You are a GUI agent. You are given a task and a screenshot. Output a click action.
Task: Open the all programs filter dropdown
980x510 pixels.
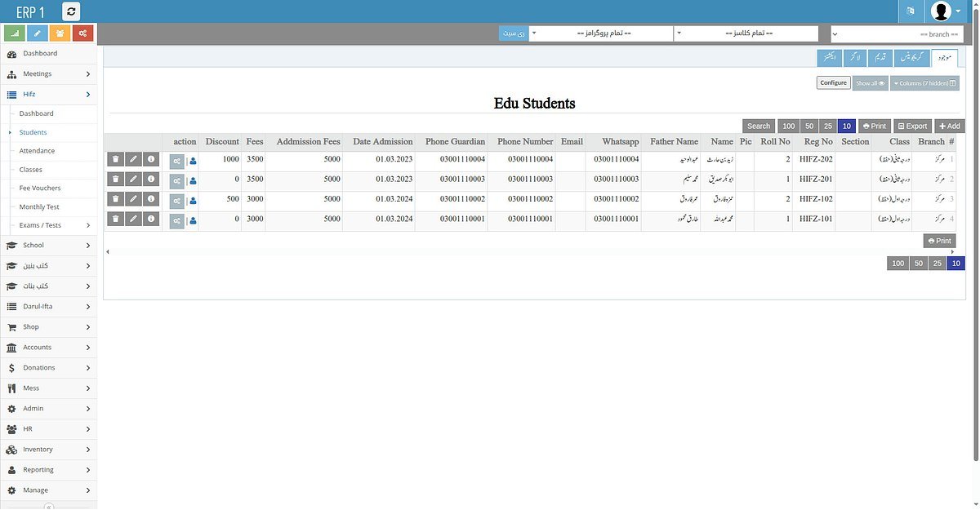pyautogui.click(x=601, y=33)
